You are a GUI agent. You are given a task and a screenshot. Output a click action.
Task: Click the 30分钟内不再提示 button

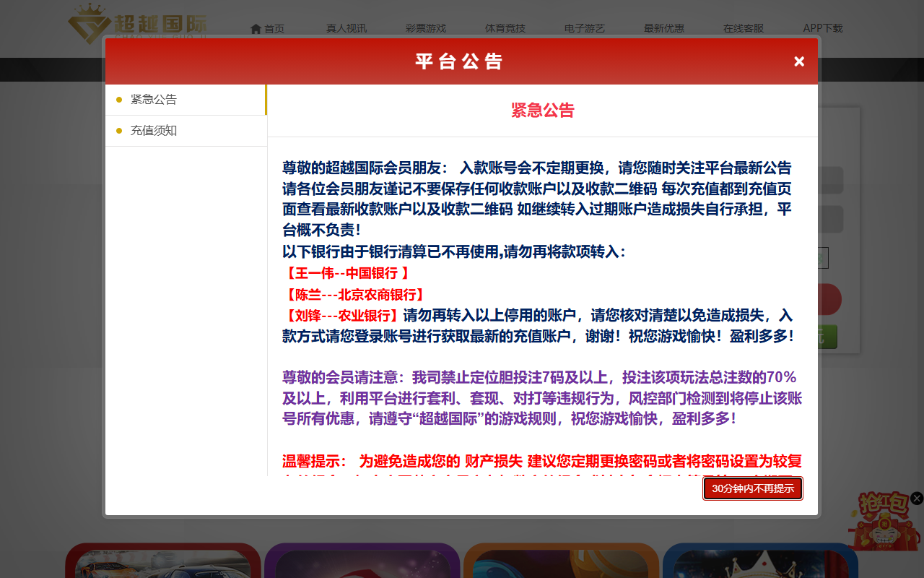pyautogui.click(x=753, y=488)
